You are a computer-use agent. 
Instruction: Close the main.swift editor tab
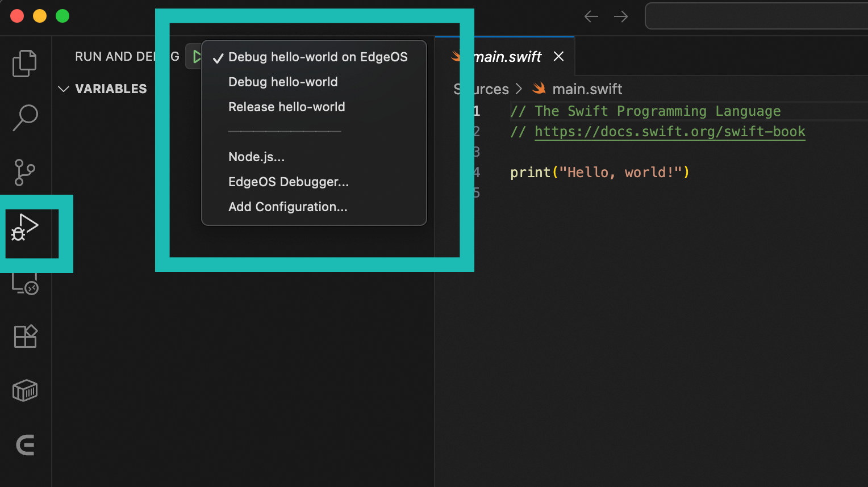558,56
